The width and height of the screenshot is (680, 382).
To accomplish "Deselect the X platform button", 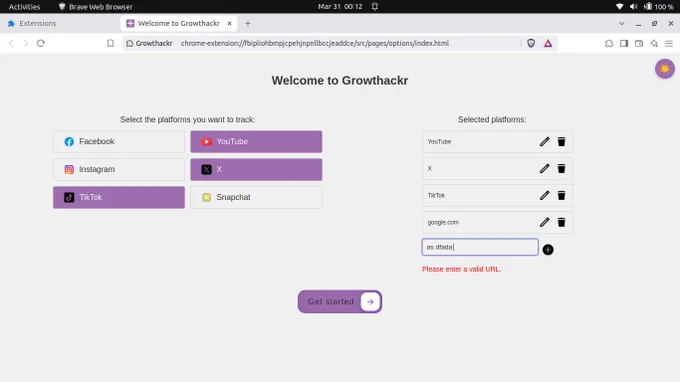I will click(256, 170).
